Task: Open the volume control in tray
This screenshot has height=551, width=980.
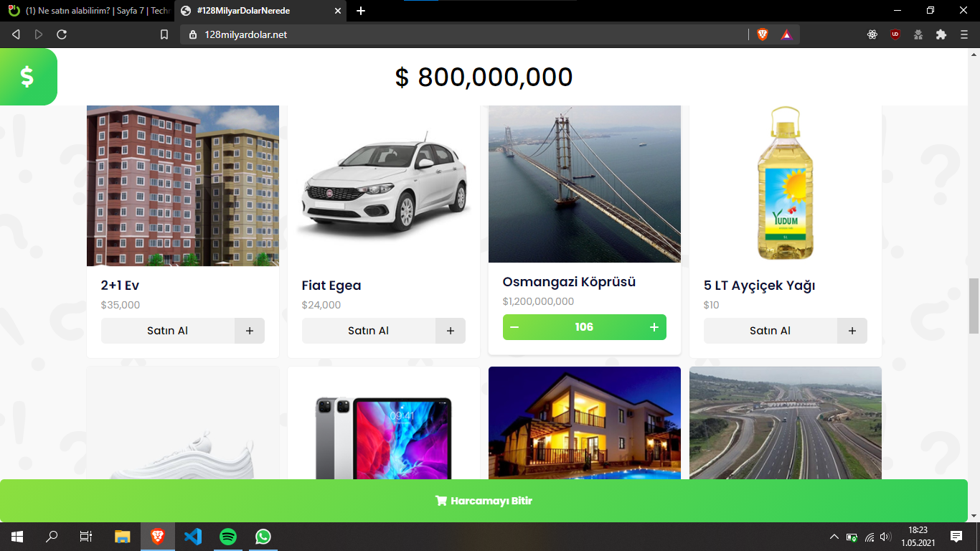Action: pyautogui.click(x=886, y=537)
